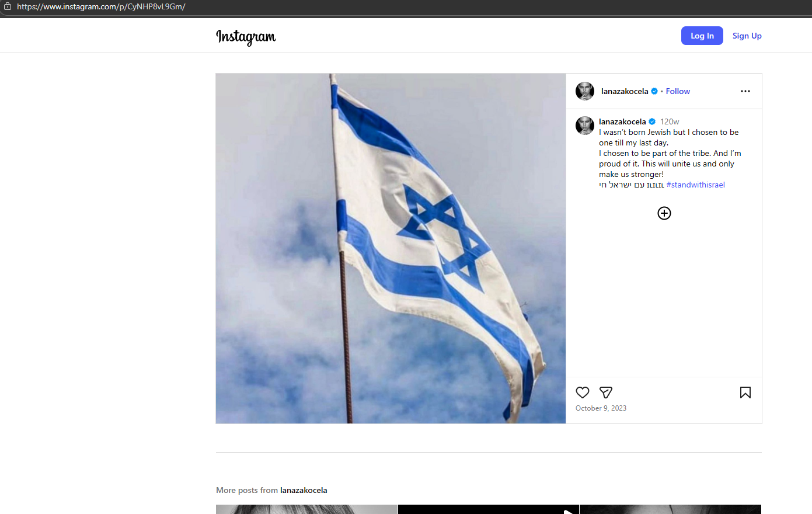Screen dimensions: 812x514
Task: Like the post with the heart icon
Action: pos(582,393)
